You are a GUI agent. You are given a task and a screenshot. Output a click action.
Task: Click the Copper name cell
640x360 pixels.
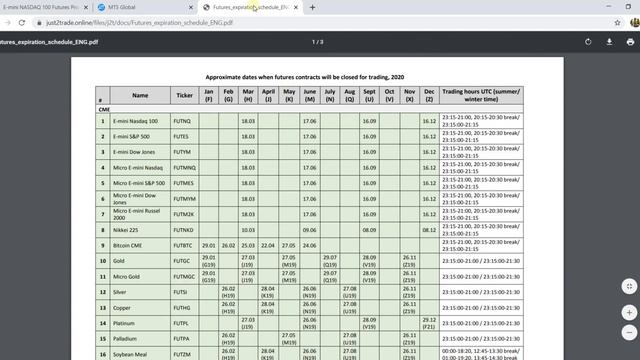140,308
